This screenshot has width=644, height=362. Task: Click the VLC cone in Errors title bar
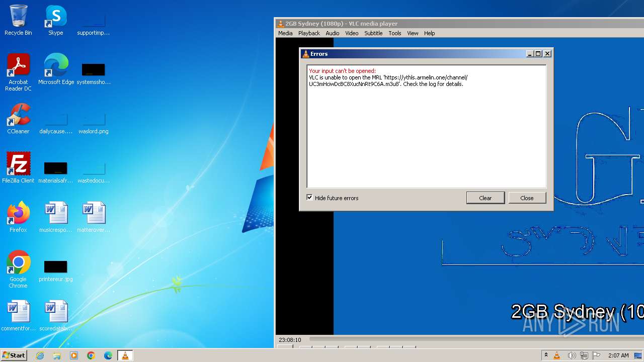305,54
